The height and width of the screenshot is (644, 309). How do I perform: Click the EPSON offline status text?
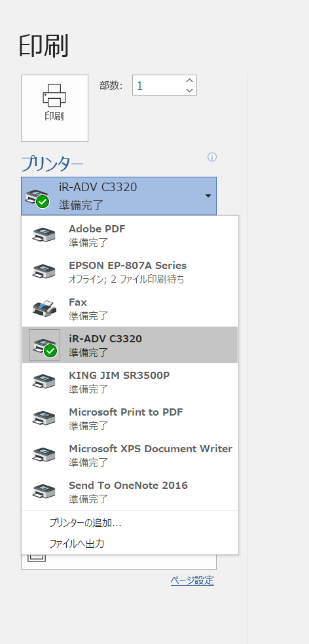[126, 279]
